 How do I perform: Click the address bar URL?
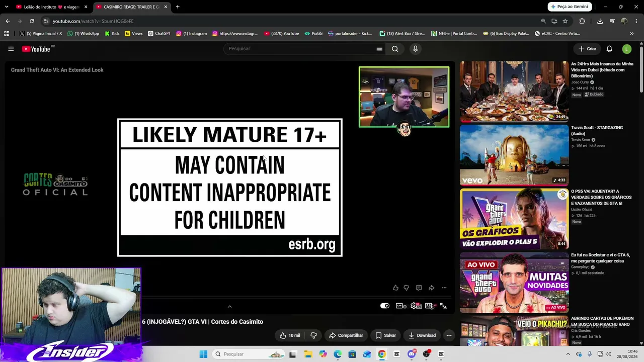point(93,21)
